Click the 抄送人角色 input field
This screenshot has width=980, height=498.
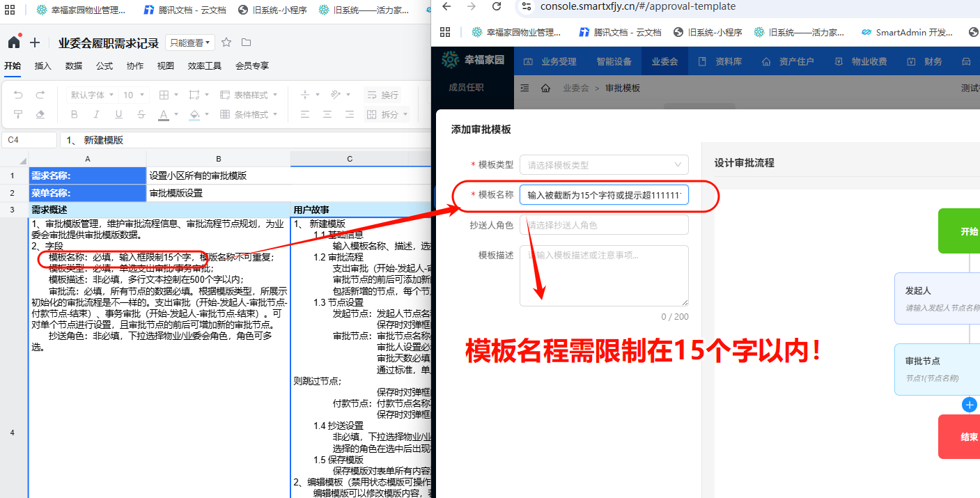pyautogui.click(x=603, y=224)
